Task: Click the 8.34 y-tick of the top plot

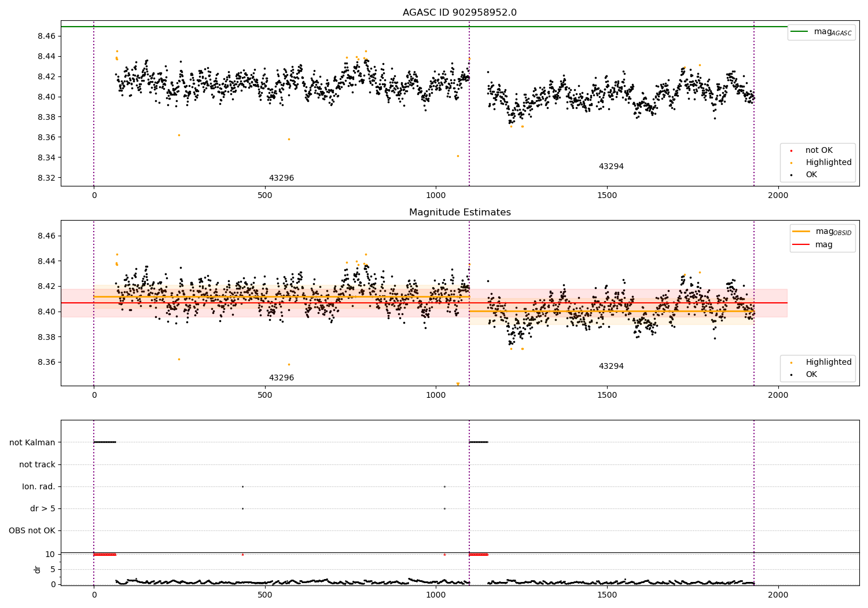Action: pyautogui.click(x=46, y=158)
